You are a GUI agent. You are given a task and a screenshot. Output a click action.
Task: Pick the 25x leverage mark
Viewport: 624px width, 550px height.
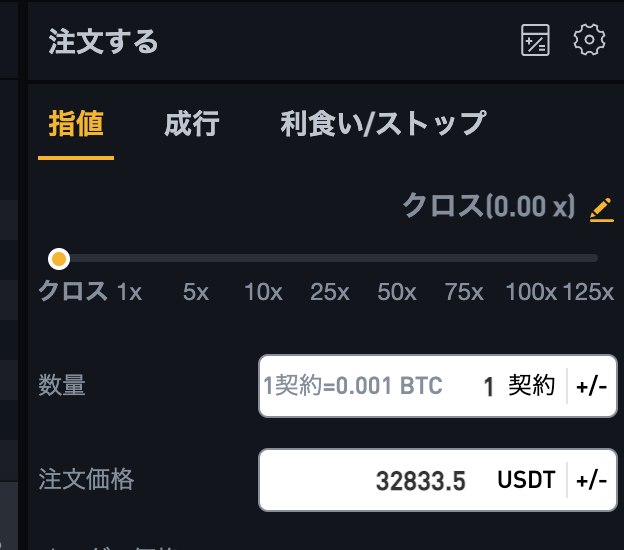click(x=330, y=292)
